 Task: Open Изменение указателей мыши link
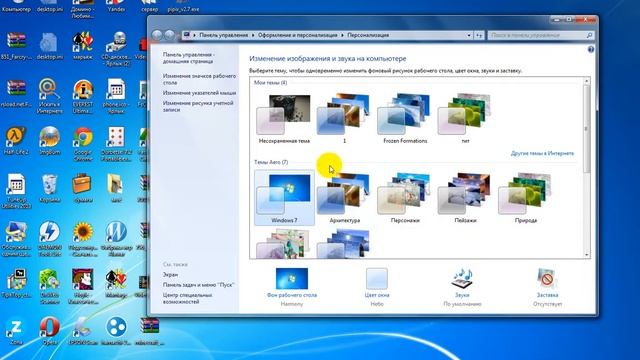[x=199, y=93]
